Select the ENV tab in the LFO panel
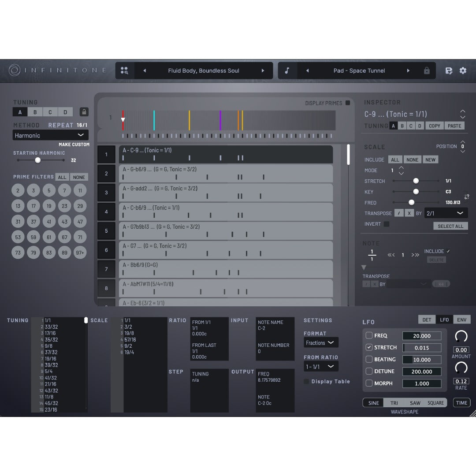 point(462,320)
